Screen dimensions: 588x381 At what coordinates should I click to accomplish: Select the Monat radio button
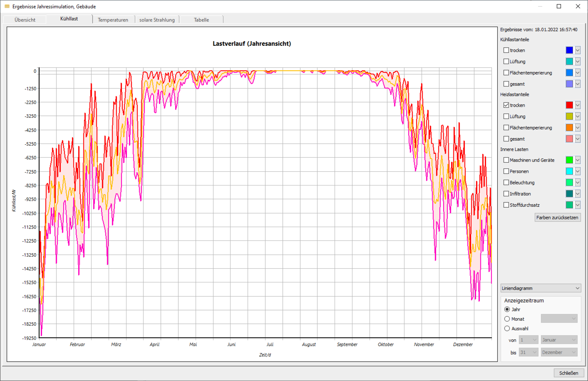pos(507,319)
